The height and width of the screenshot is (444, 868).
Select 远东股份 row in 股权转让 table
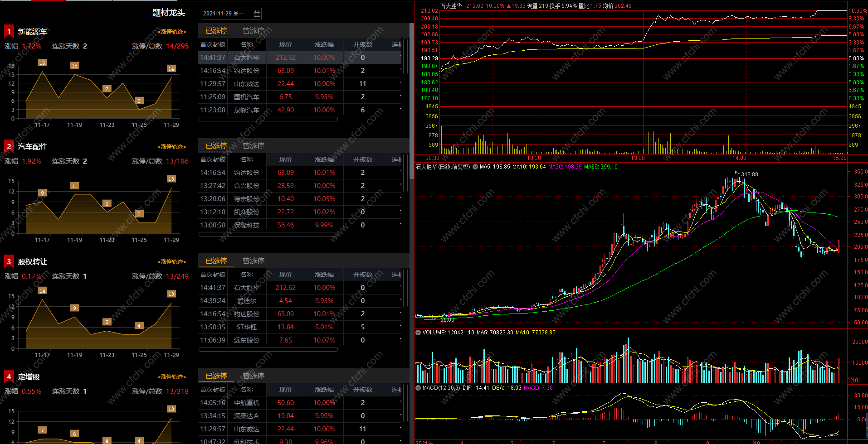[300, 340]
